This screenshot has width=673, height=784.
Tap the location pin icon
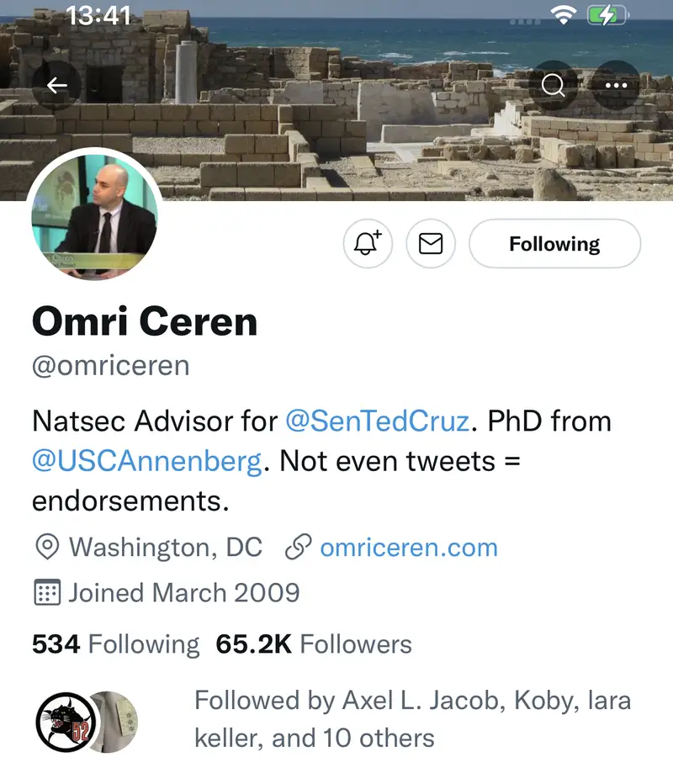pos(46,548)
